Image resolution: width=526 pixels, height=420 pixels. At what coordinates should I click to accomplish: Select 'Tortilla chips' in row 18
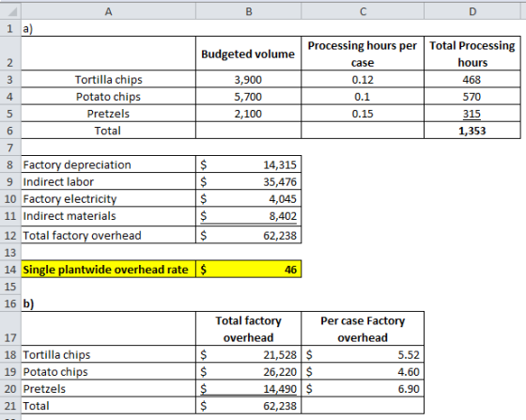(108, 354)
